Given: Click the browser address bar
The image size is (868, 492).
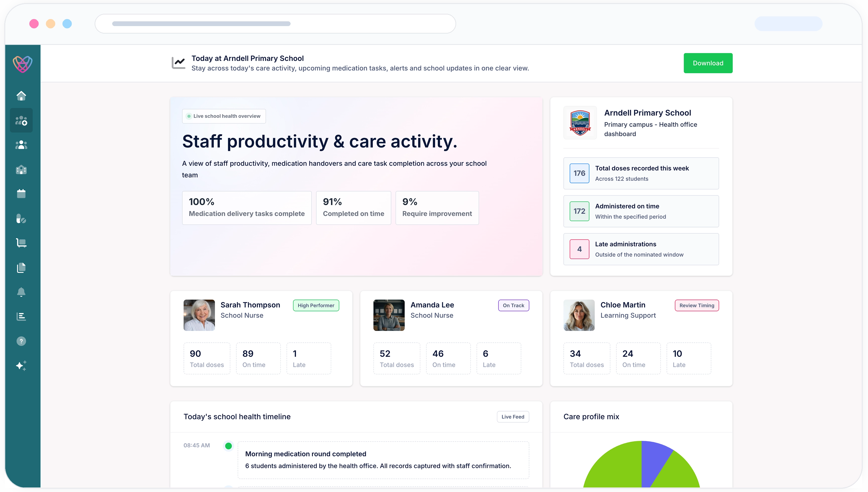Looking at the screenshot, I should tap(275, 24).
